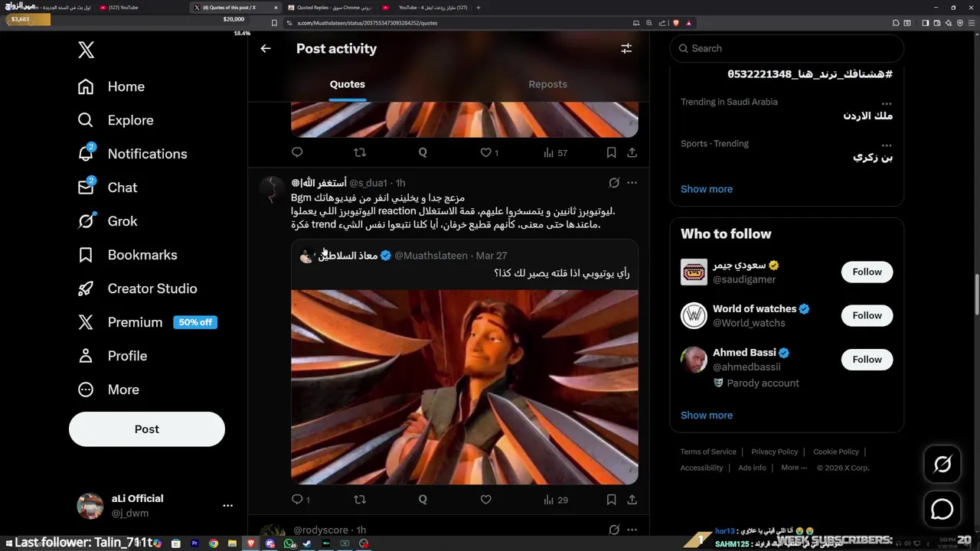The height and width of the screenshot is (551, 980).
Task: Go to Profile page
Action: (x=112, y=356)
